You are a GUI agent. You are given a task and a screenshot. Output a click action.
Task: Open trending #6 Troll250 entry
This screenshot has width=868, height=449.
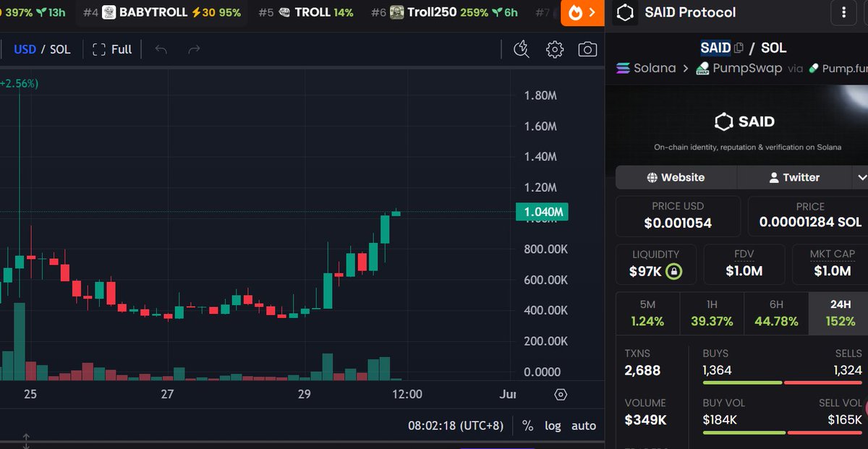(445, 12)
